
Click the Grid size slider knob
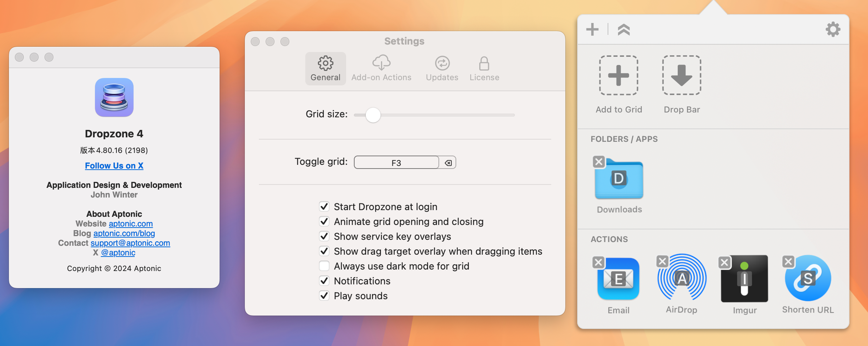(373, 115)
